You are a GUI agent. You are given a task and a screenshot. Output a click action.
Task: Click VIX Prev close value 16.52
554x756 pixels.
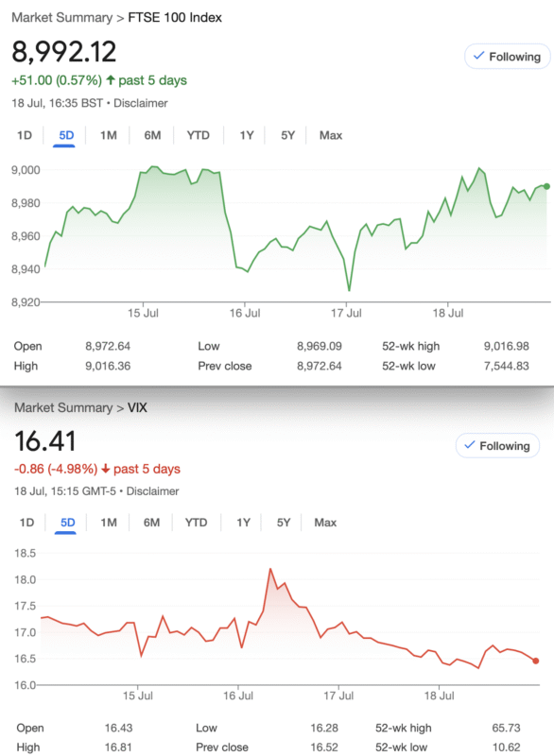(324, 747)
